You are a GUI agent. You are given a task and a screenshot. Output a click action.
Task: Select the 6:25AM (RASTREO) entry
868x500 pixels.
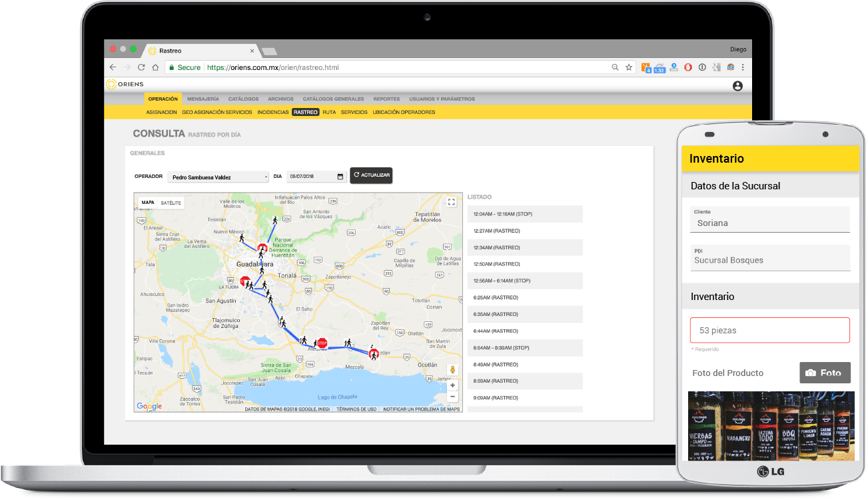(x=525, y=297)
